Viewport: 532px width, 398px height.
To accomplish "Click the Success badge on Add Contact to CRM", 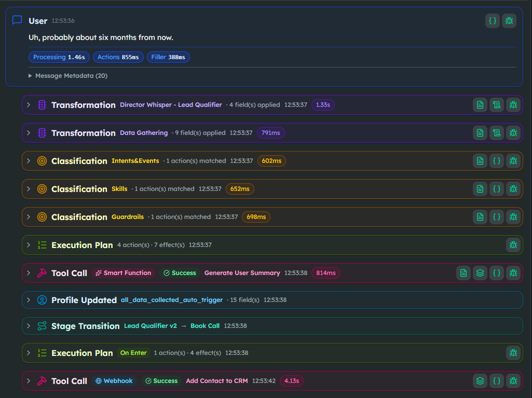I will pos(161,381).
